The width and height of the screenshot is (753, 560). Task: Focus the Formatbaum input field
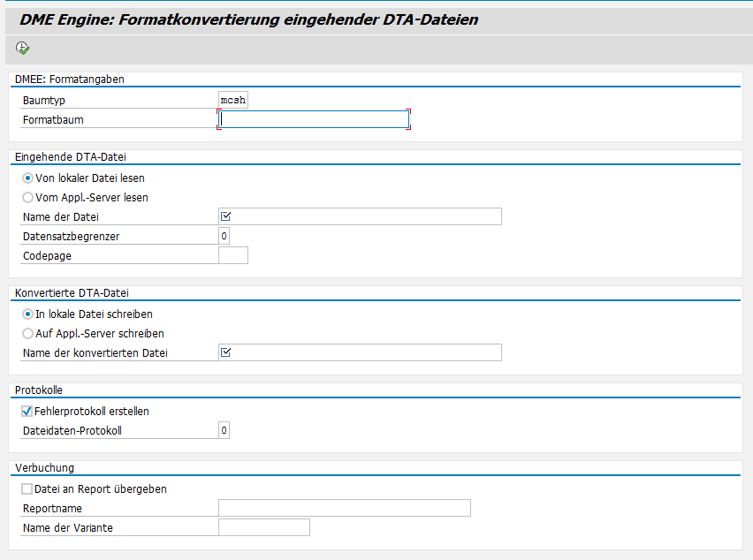coord(314,120)
